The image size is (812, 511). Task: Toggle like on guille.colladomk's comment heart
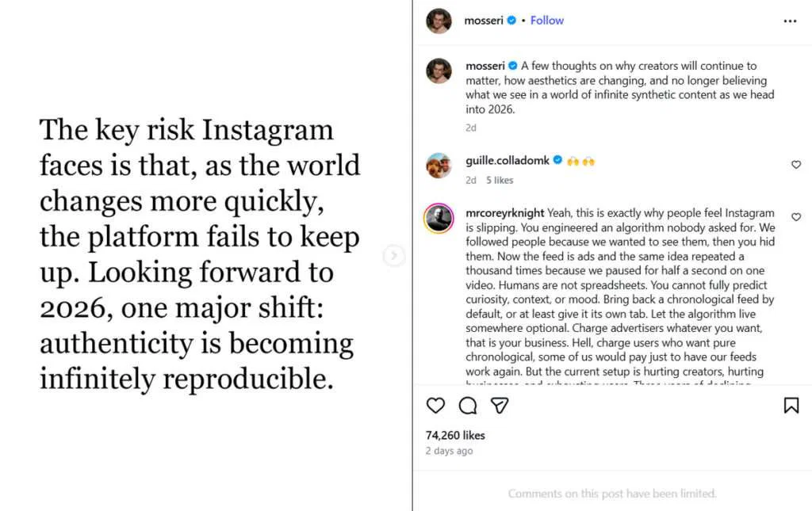click(x=796, y=164)
